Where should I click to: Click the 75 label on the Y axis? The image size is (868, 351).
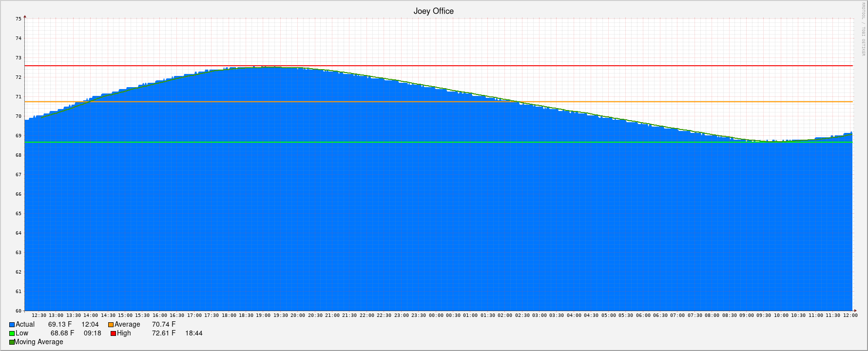(x=19, y=19)
